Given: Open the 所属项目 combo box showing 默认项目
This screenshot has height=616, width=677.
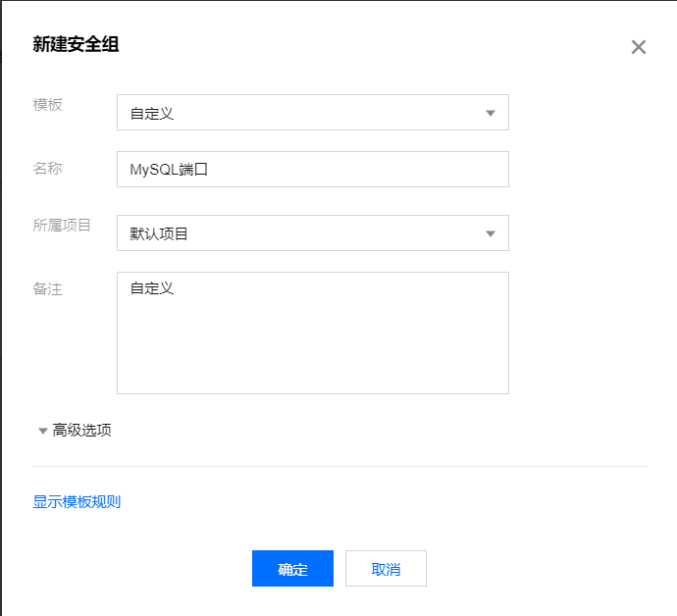Looking at the screenshot, I should (x=313, y=233).
